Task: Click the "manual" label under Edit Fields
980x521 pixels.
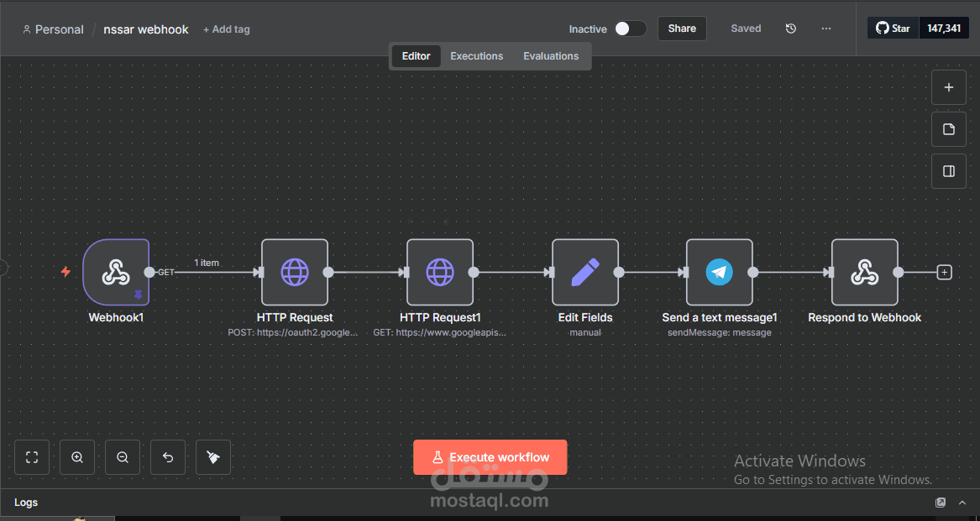Action: click(x=585, y=332)
